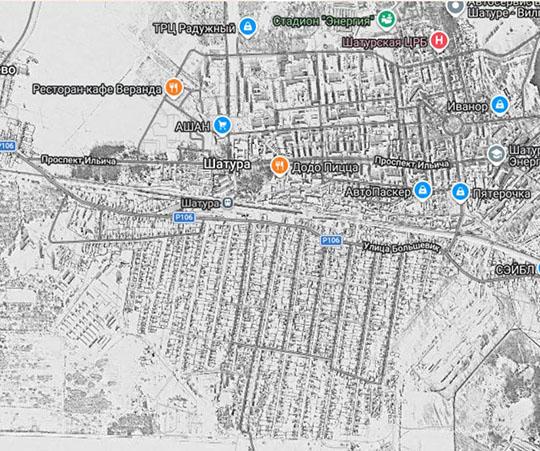The height and width of the screenshot is (451, 540).
Task: Select the Улица Большевик street label
Action: point(402,248)
